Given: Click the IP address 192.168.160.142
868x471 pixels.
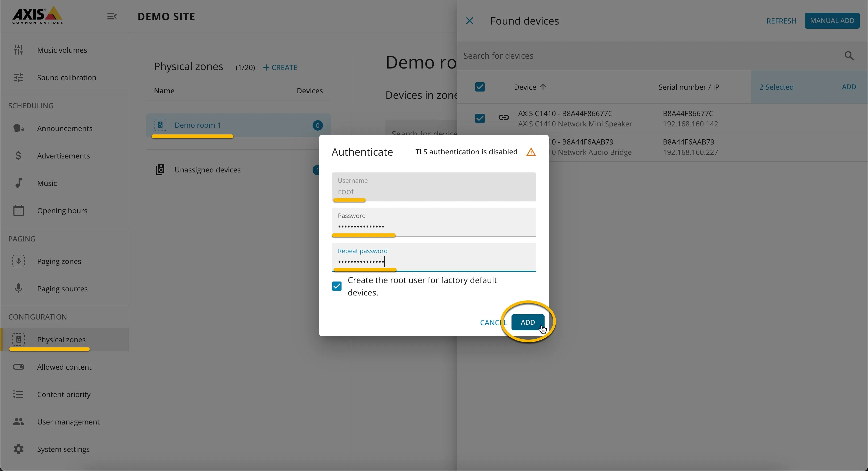Looking at the screenshot, I should click(690, 124).
